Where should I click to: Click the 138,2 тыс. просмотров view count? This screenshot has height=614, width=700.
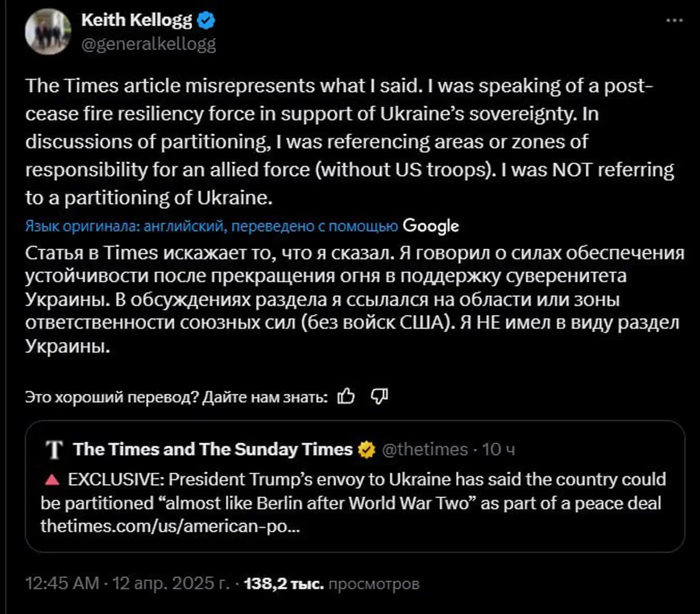tap(331, 583)
